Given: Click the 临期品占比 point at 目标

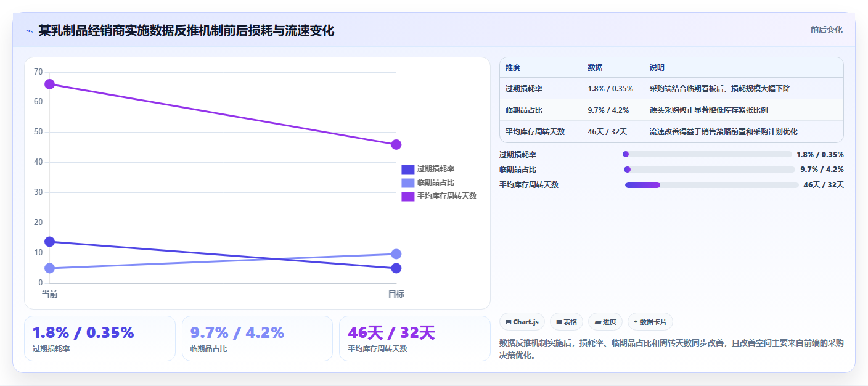Looking at the screenshot, I should 396,254.
